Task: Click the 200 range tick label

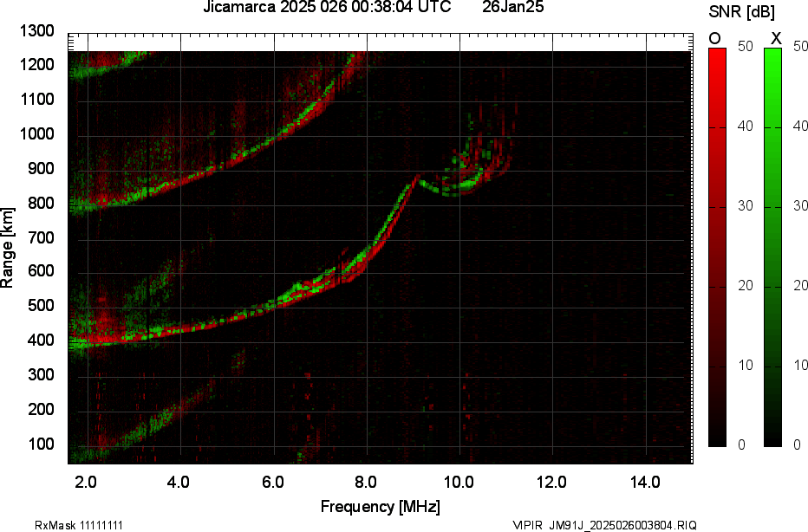Action: [x=41, y=409]
